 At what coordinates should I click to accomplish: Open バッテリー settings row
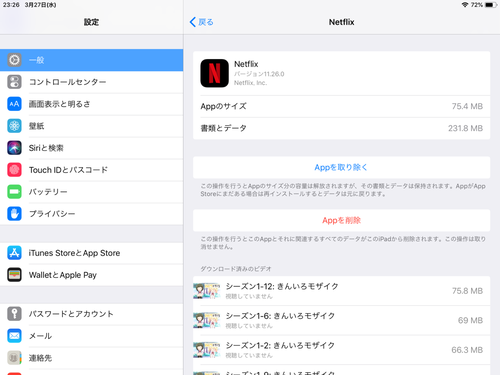91,192
